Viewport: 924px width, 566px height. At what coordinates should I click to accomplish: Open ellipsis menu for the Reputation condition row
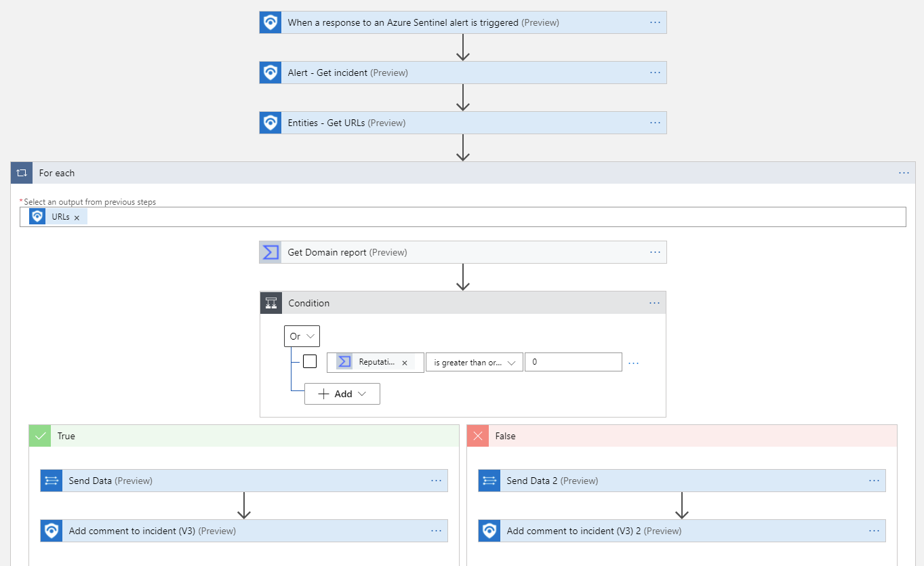point(634,363)
